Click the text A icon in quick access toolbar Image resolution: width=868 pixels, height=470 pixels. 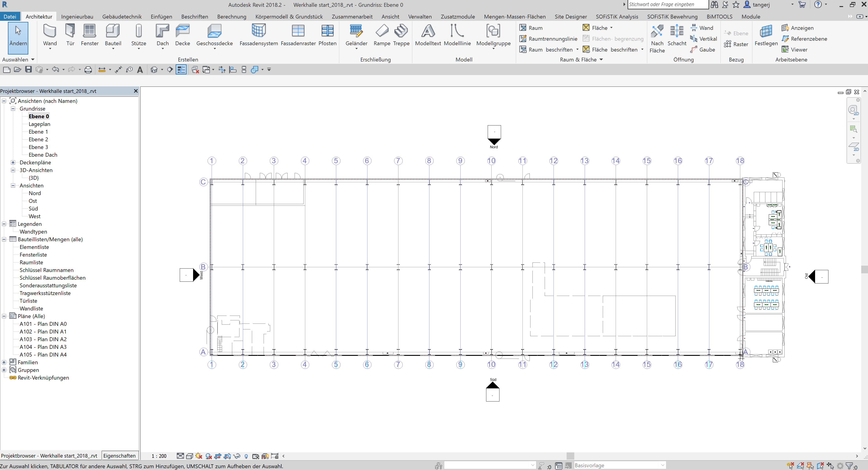(x=140, y=69)
